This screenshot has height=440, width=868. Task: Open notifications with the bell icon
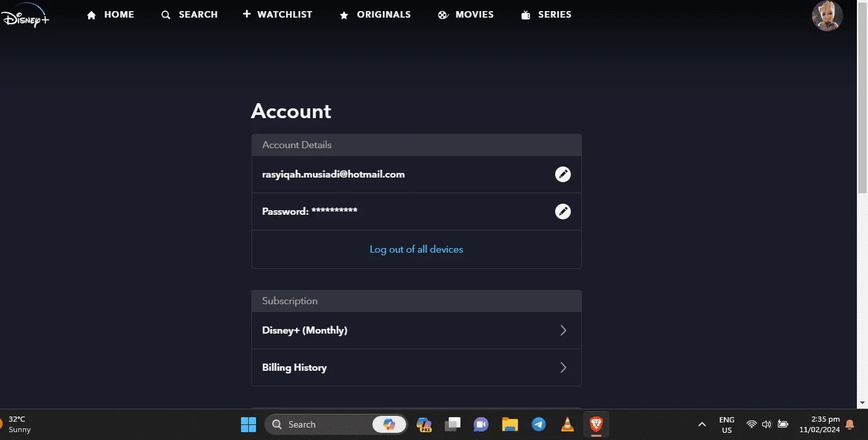tap(850, 424)
